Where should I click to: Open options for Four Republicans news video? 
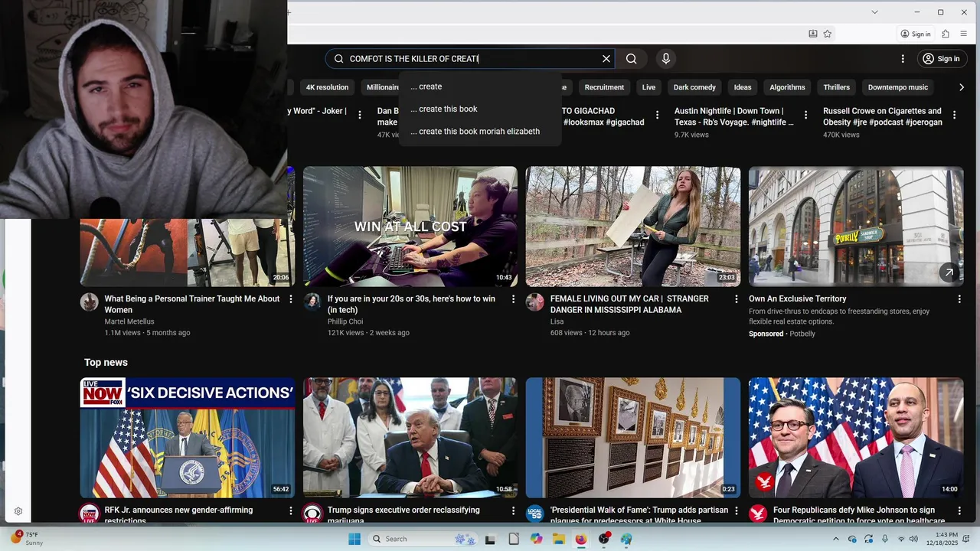(x=959, y=510)
